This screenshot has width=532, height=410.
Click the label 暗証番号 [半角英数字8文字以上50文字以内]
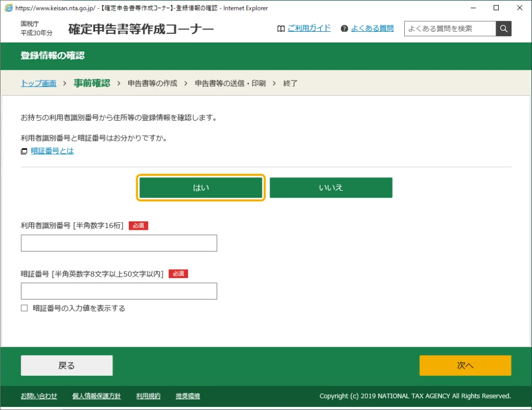pos(92,273)
